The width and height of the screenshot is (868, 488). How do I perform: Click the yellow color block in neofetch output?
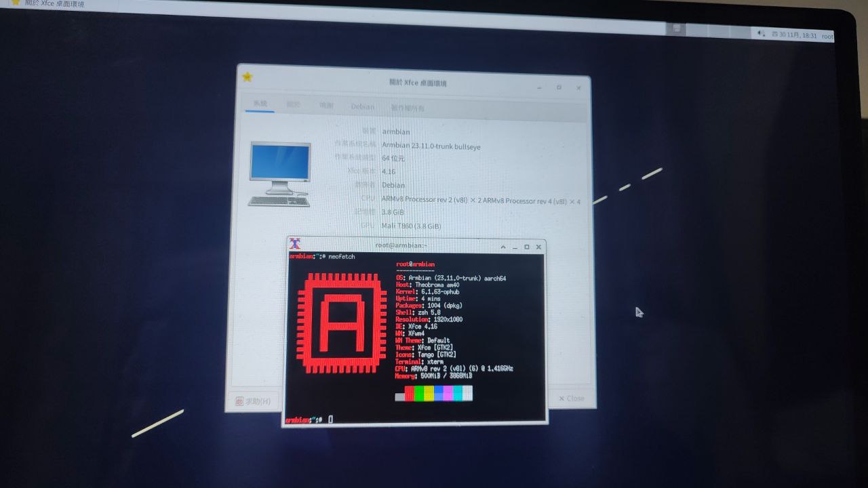pyautogui.click(x=429, y=393)
